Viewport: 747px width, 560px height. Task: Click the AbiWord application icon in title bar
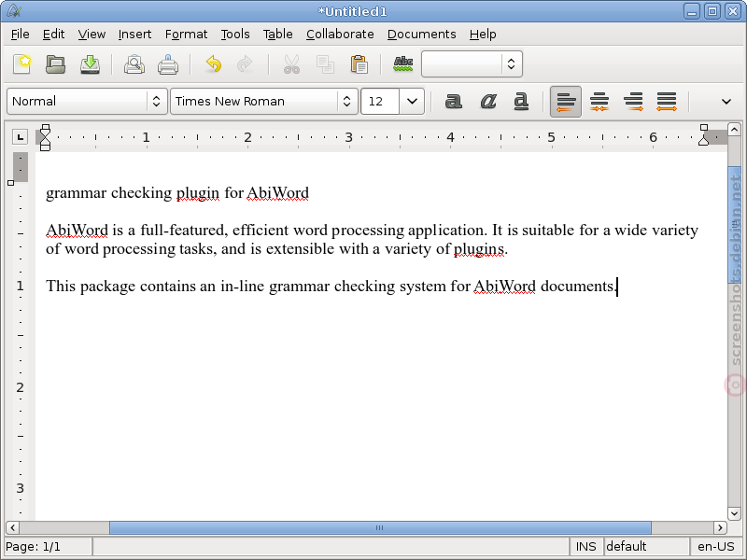coord(13,11)
